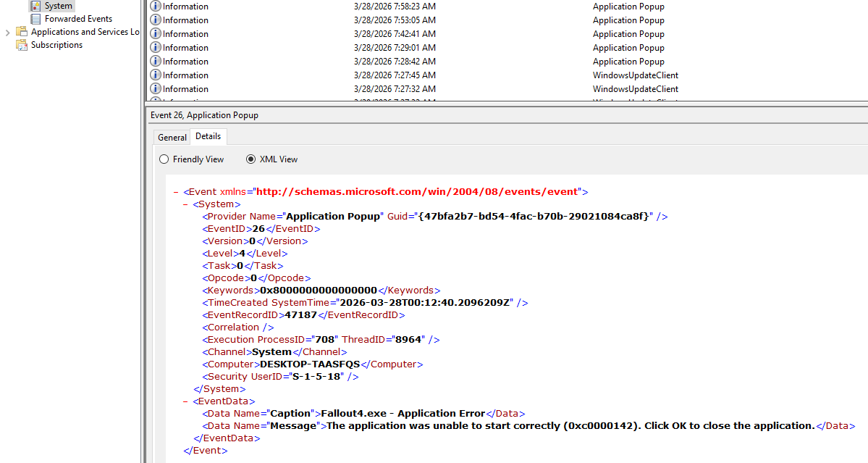Collapse the System XML node
868x463 pixels.
coord(186,204)
